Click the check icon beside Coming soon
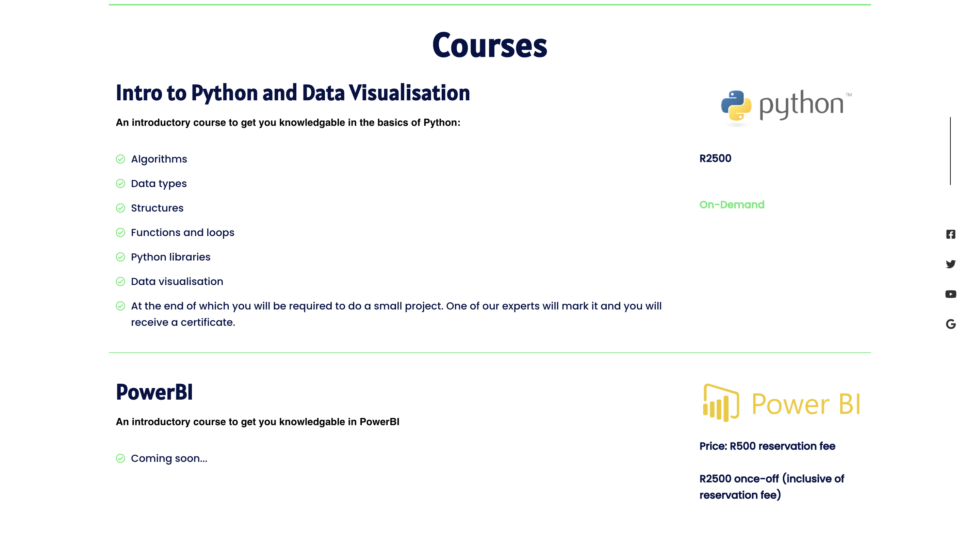This screenshot has width=980, height=536. 120,458
